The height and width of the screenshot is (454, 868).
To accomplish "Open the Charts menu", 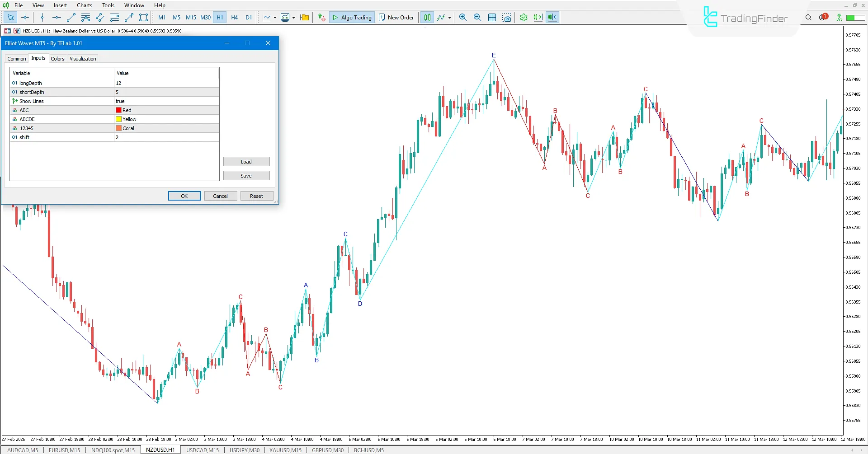I will [84, 5].
